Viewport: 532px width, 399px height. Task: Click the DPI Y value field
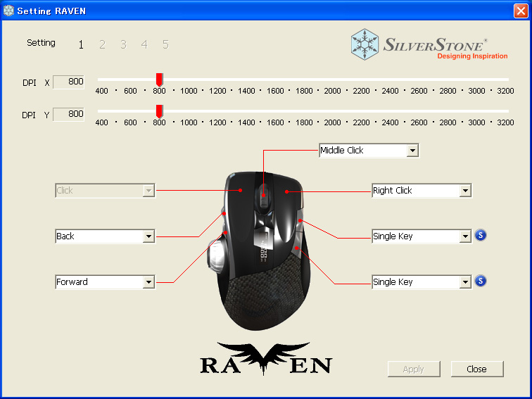(x=68, y=114)
